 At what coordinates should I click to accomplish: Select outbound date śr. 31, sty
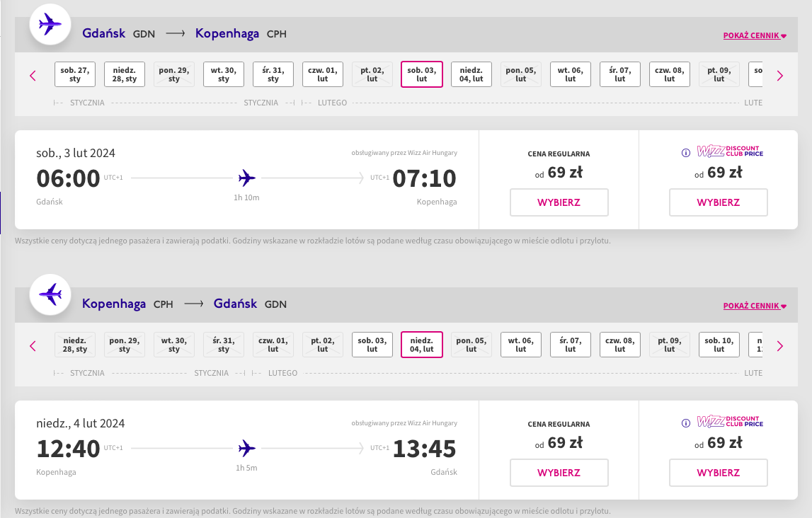(x=273, y=74)
